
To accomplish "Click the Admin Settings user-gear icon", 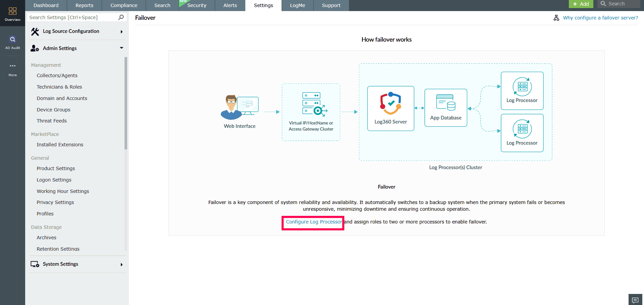I will pyautogui.click(x=35, y=48).
